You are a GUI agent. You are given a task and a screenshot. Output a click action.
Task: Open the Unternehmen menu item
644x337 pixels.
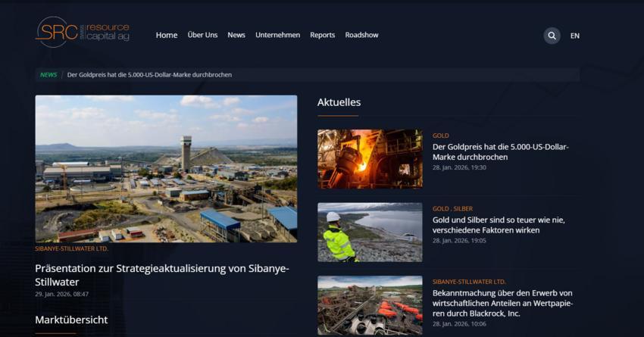coord(277,35)
